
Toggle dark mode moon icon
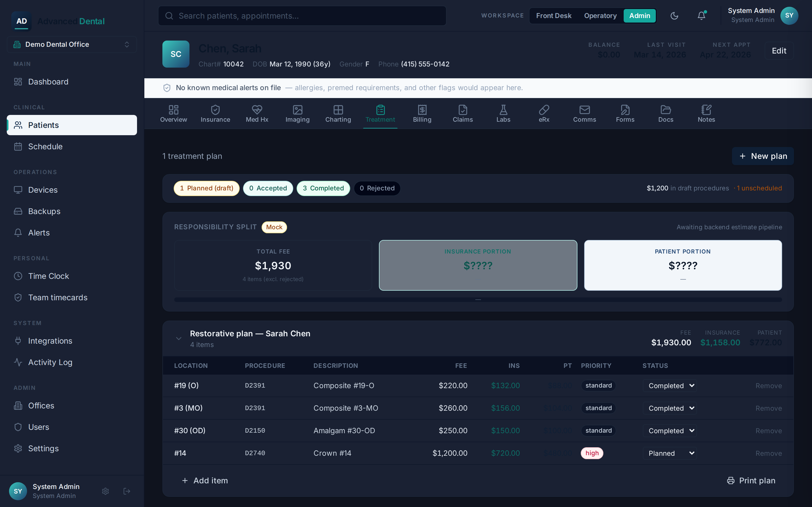tap(674, 16)
